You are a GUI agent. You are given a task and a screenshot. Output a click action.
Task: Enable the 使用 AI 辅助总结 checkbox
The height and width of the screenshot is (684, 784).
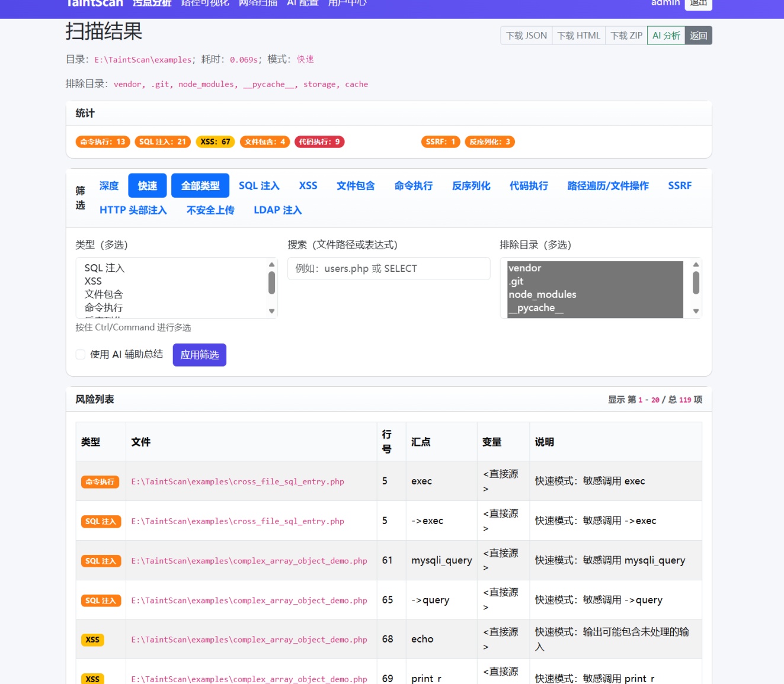point(81,355)
